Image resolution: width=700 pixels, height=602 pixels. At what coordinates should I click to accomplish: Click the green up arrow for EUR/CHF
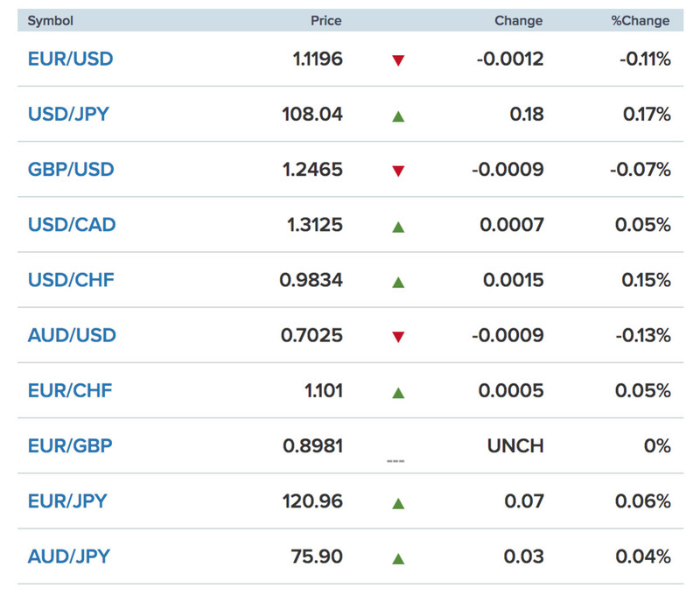point(398,393)
